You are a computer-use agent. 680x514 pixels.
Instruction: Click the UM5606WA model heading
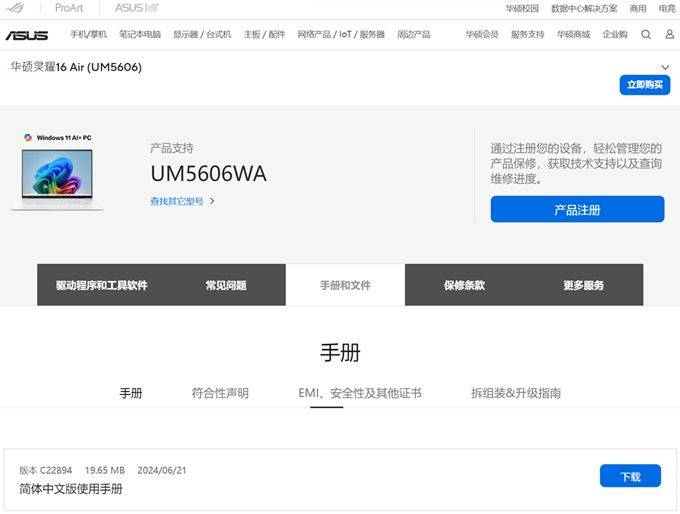point(209,174)
